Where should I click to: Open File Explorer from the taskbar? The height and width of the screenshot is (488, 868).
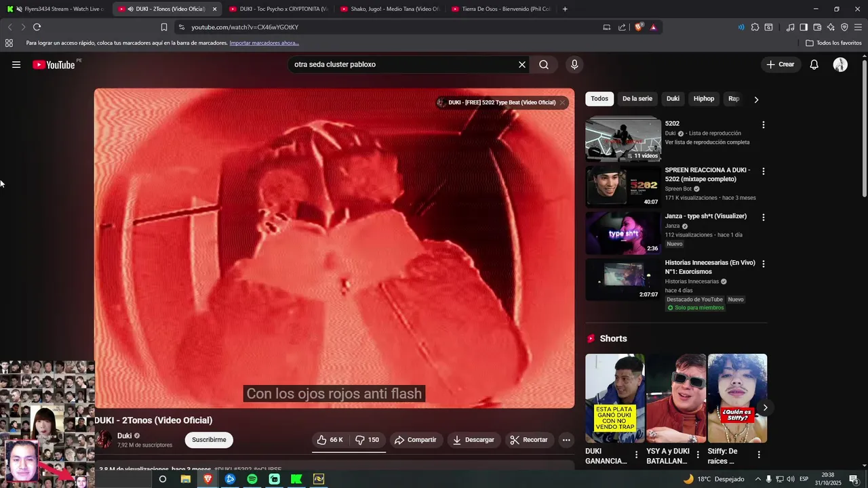click(185, 479)
